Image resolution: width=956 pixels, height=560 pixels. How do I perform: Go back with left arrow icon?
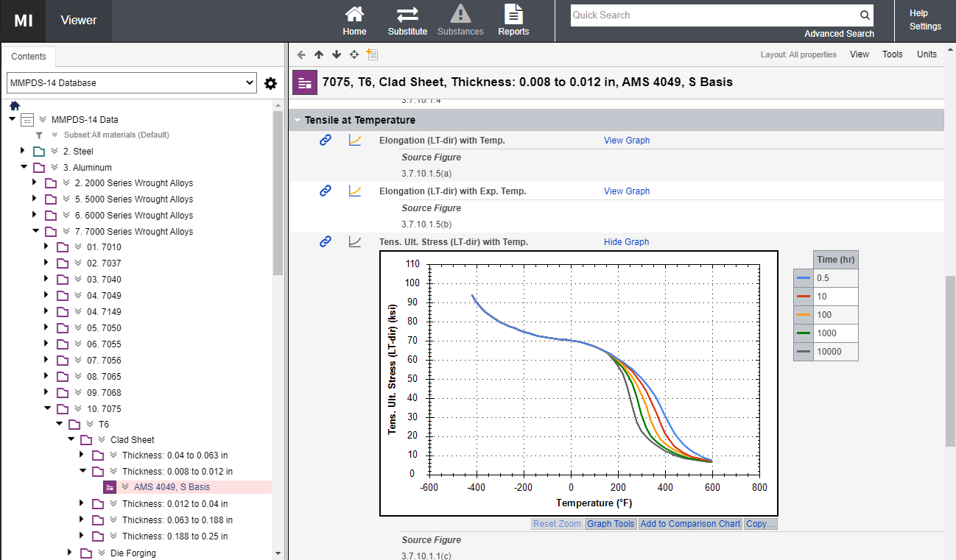[301, 54]
